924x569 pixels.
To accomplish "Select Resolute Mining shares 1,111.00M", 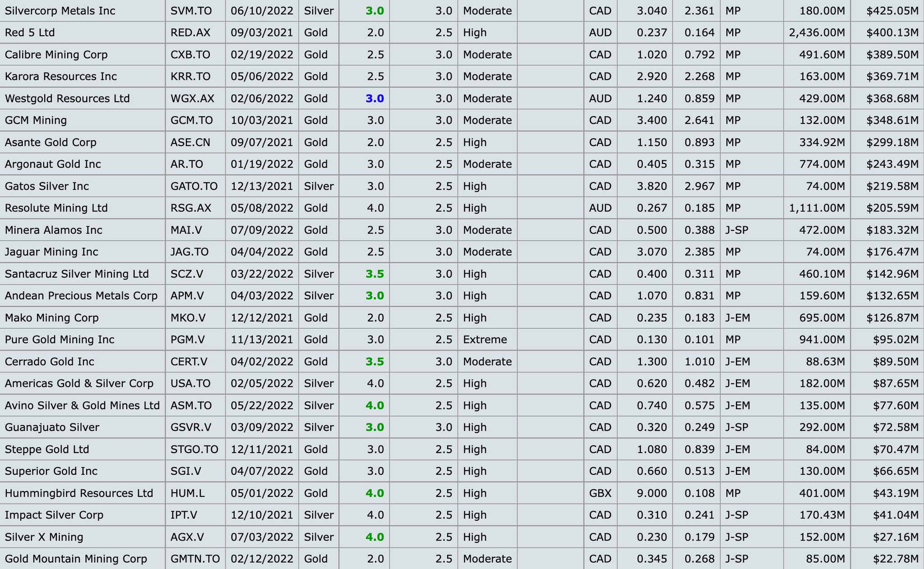I will click(x=817, y=208).
